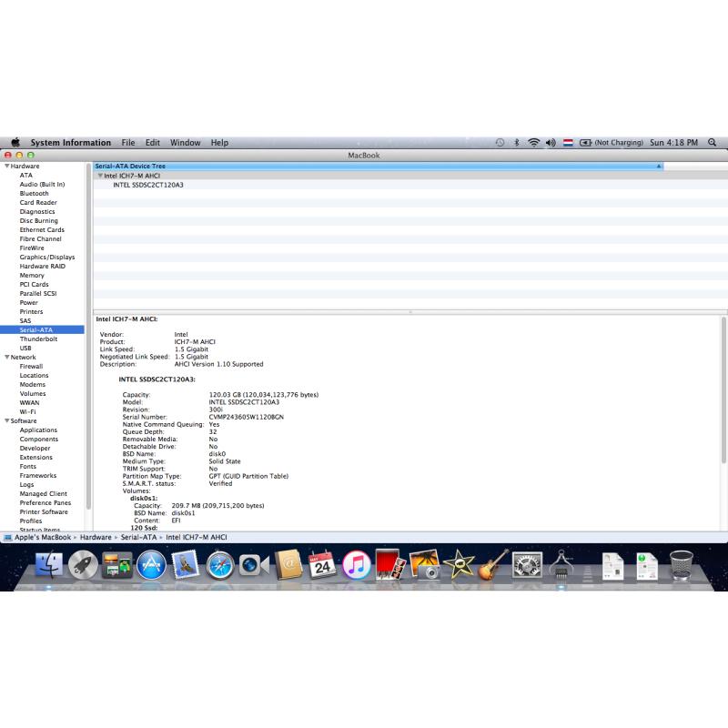The height and width of the screenshot is (728, 728).
Task: Open Contacts address book in dock
Action: click(288, 565)
